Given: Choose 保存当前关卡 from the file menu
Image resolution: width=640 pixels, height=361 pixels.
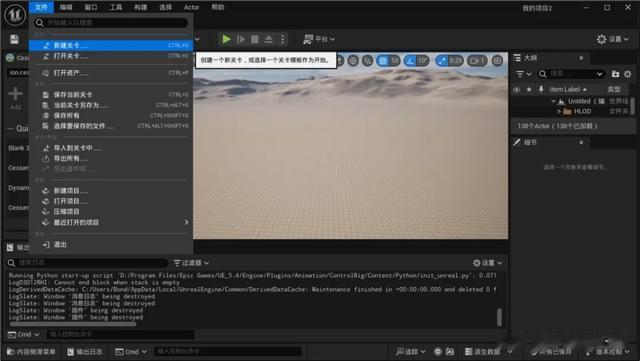Looking at the screenshot, I should click(x=111, y=95).
